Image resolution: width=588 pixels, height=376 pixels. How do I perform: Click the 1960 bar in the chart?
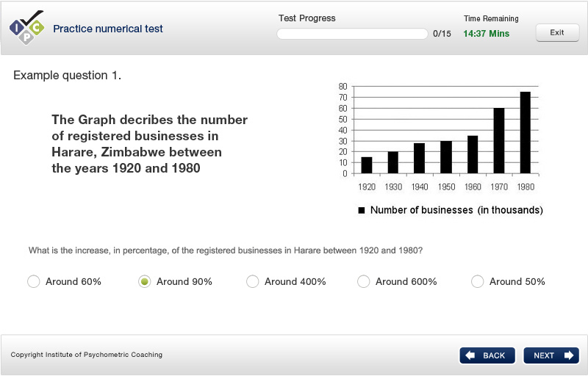(x=473, y=154)
